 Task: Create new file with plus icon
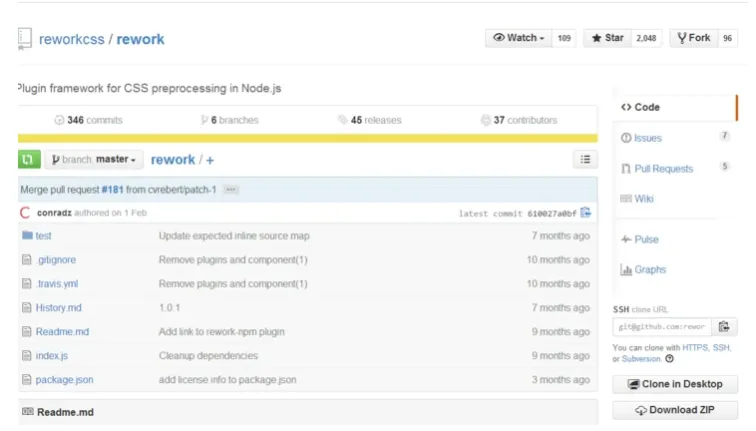[x=210, y=160]
